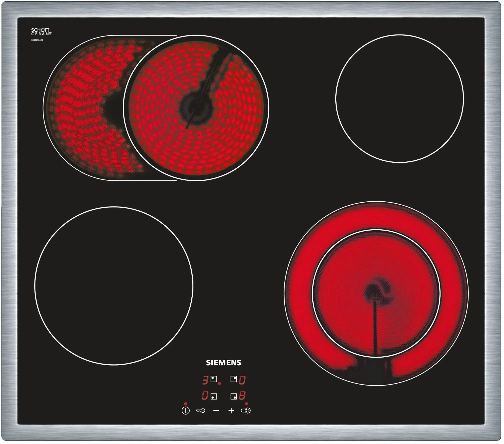Touch the glowing inner bottom-right zone center
This screenshot has width=504, height=444.
point(376,292)
